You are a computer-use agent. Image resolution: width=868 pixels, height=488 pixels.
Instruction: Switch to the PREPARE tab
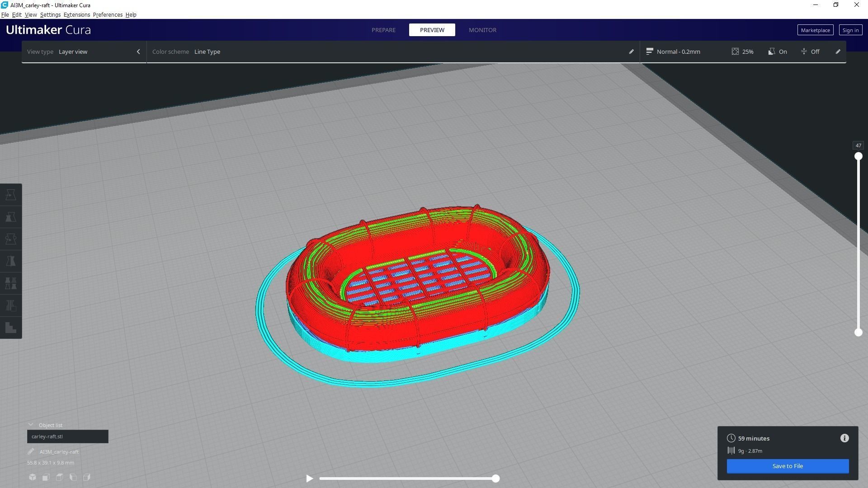click(x=383, y=30)
